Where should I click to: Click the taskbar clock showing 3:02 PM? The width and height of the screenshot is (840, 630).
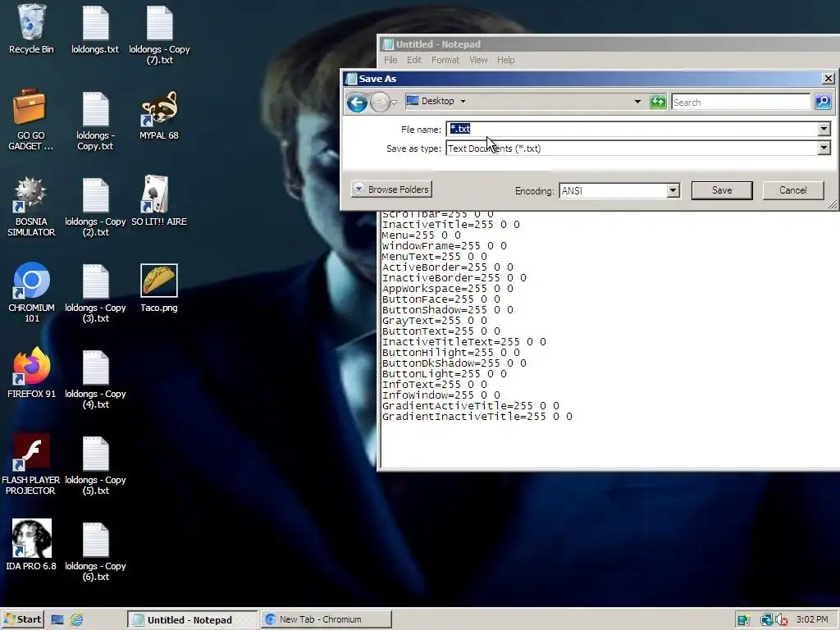click(x=812, y=619)
